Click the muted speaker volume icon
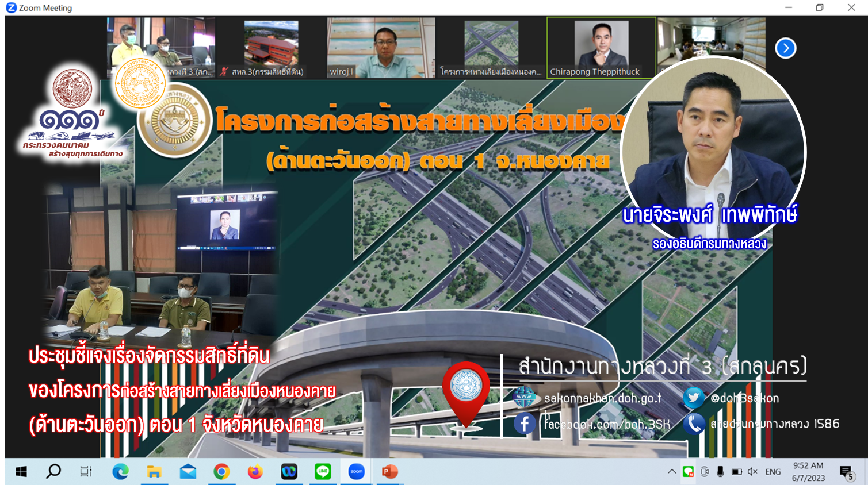Image resolution: width=868 pixels, height=485 pixels. 752,472
